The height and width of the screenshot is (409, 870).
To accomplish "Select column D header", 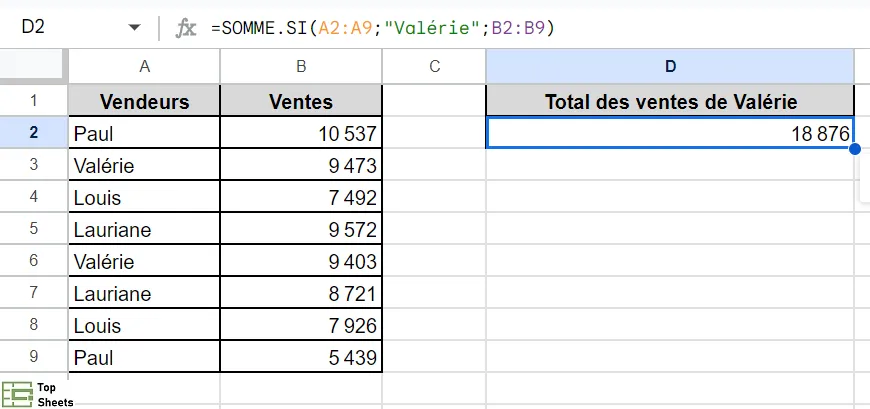I will pos(670,67).
